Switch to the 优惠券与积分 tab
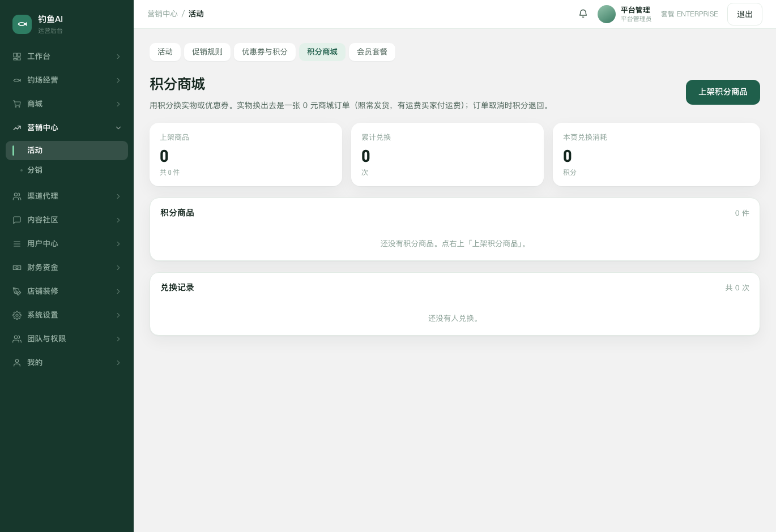Viewport: 776px width, 532px height. (x=265, y=52)
